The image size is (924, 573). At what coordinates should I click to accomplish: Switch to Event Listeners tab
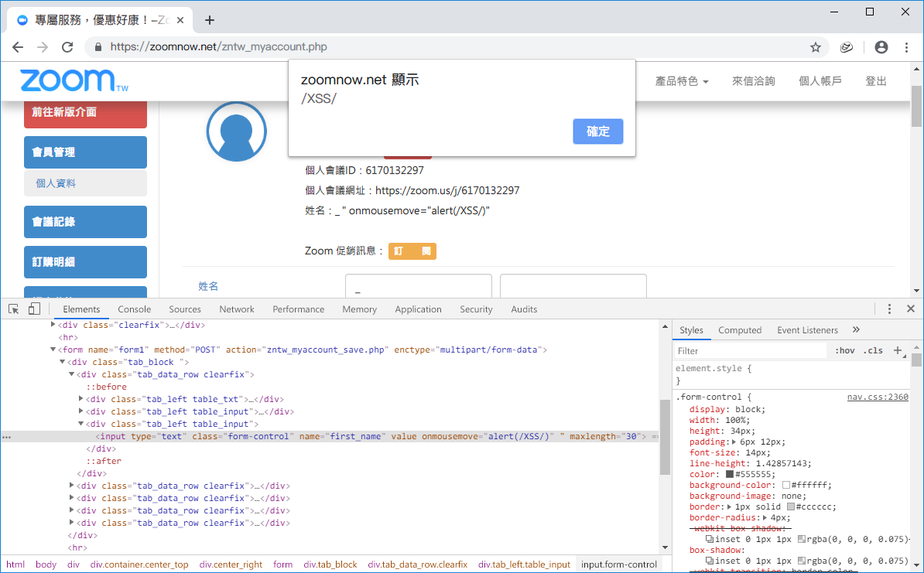pos(807,330)
